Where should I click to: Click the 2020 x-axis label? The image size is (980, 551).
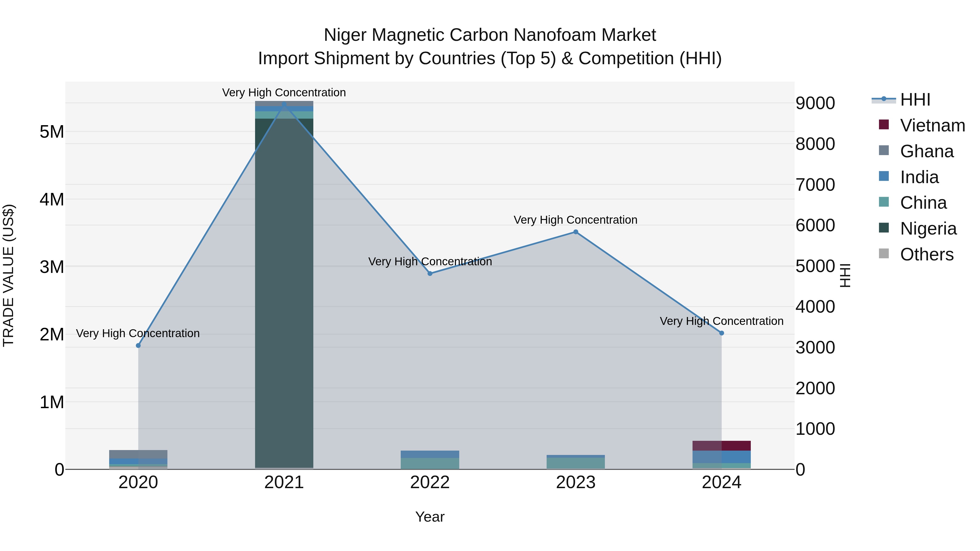coord(139,482)
